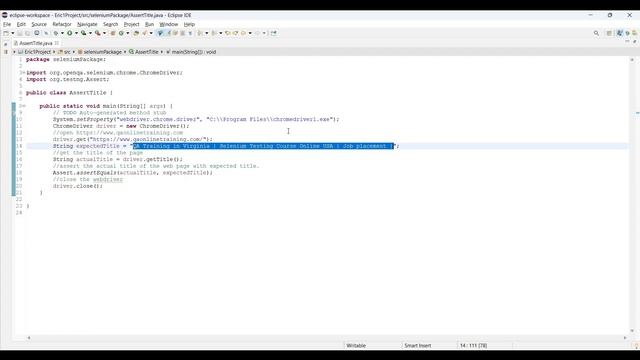Click the driver.close() code line
640x360 pixels.
tap(78, 186)
